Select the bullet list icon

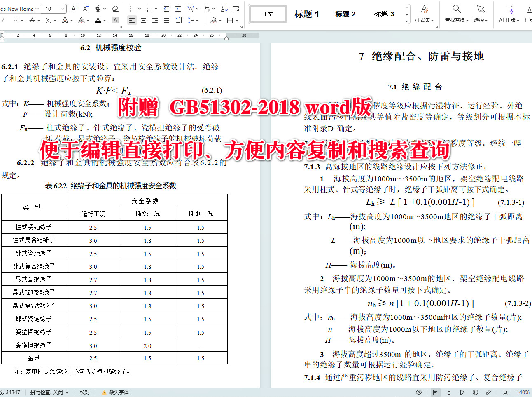click(x=132, y=9)
